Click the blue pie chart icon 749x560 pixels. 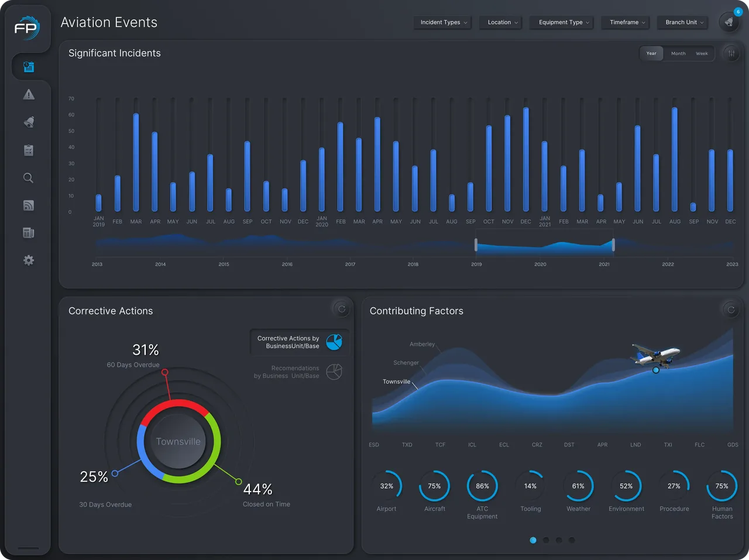click(334, 342)
